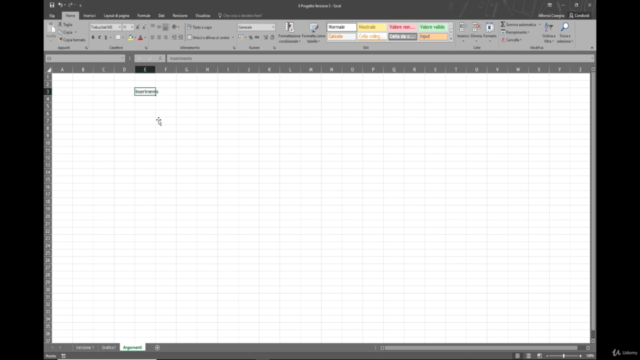Apply the Valore valido cell style
The height and width of the screenshot is (360, 640).
433,27
